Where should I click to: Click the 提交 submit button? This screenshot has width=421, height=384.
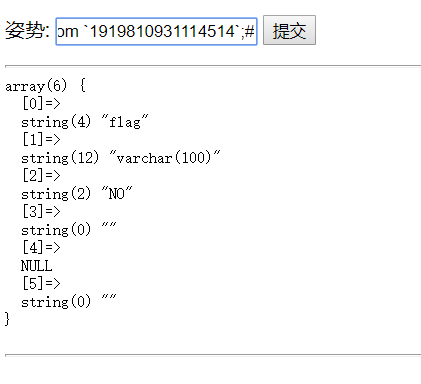tap(289, 30)
